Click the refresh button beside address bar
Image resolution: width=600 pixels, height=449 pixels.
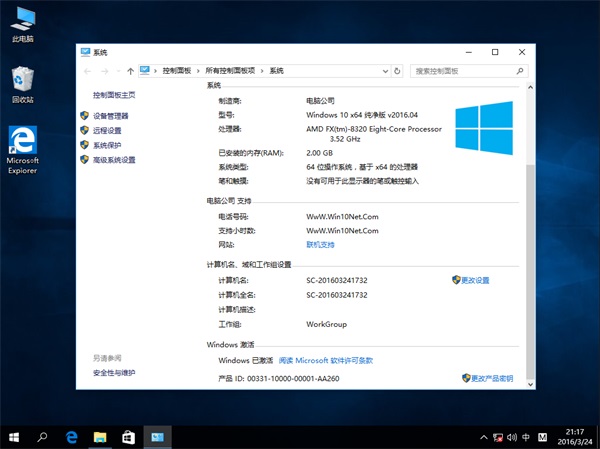398,71
